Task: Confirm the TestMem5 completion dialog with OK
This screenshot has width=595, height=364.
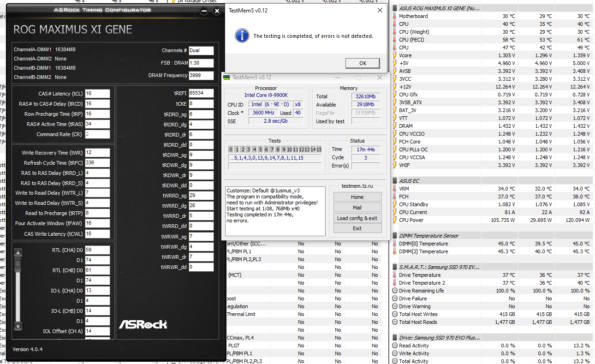Action: (363, 63)
